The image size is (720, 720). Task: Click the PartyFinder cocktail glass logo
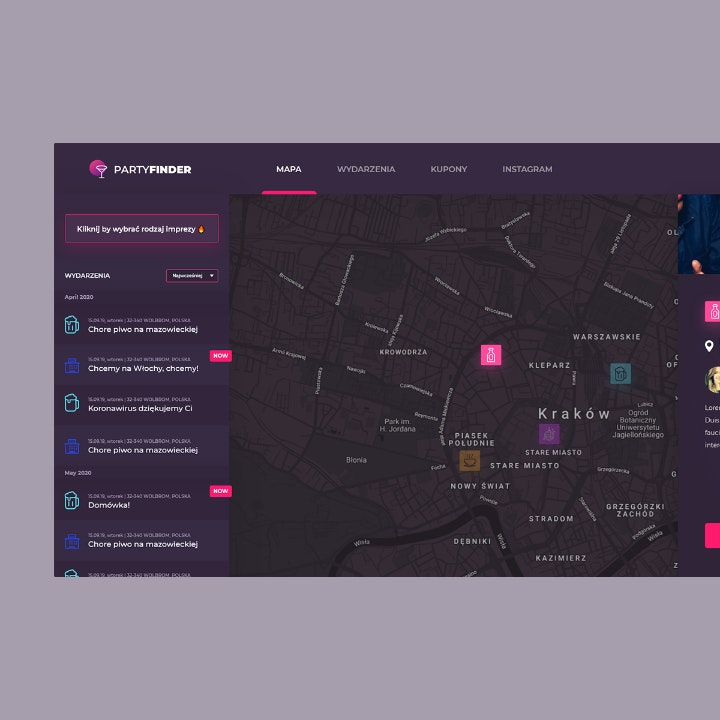(x=98, y=169)
